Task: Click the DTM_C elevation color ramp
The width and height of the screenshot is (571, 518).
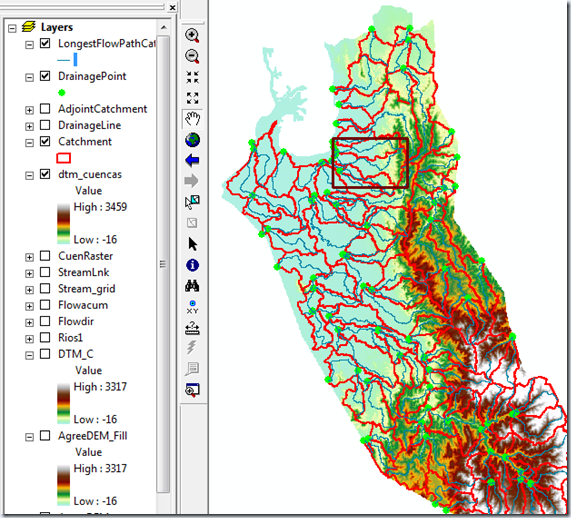Action: click(64, 403)
